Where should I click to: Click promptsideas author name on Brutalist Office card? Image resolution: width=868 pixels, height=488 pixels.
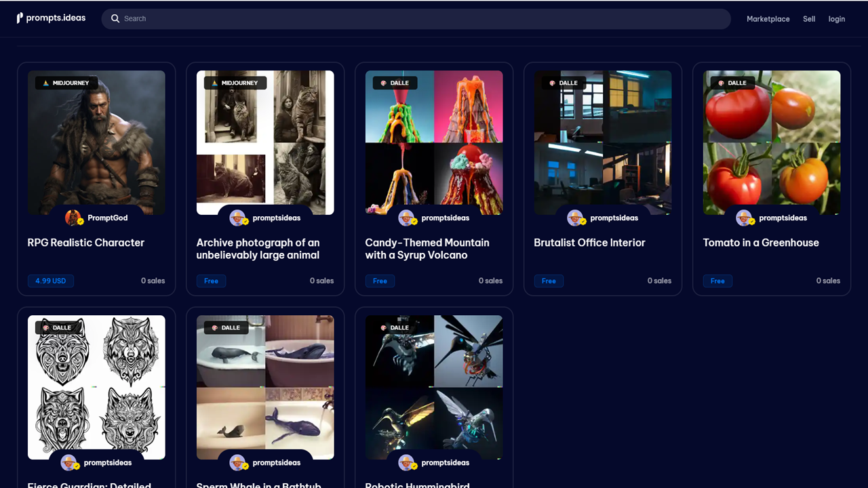click(x=614, y=218)
